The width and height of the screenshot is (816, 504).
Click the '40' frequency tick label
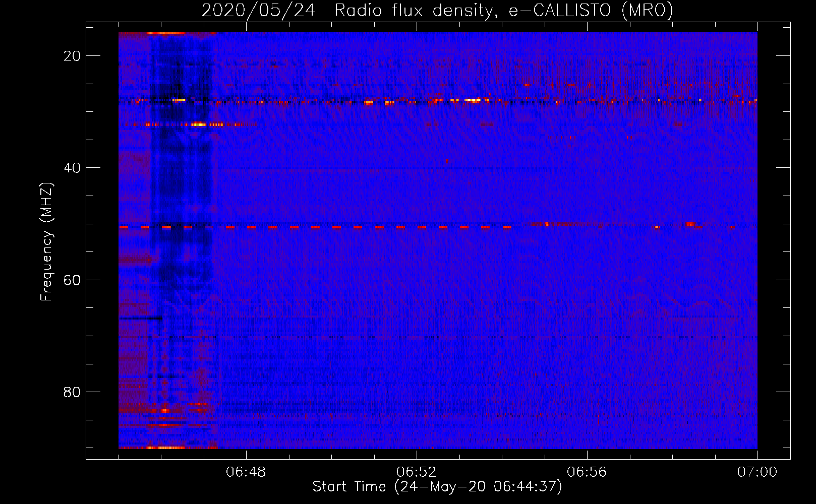pos(73,167)
